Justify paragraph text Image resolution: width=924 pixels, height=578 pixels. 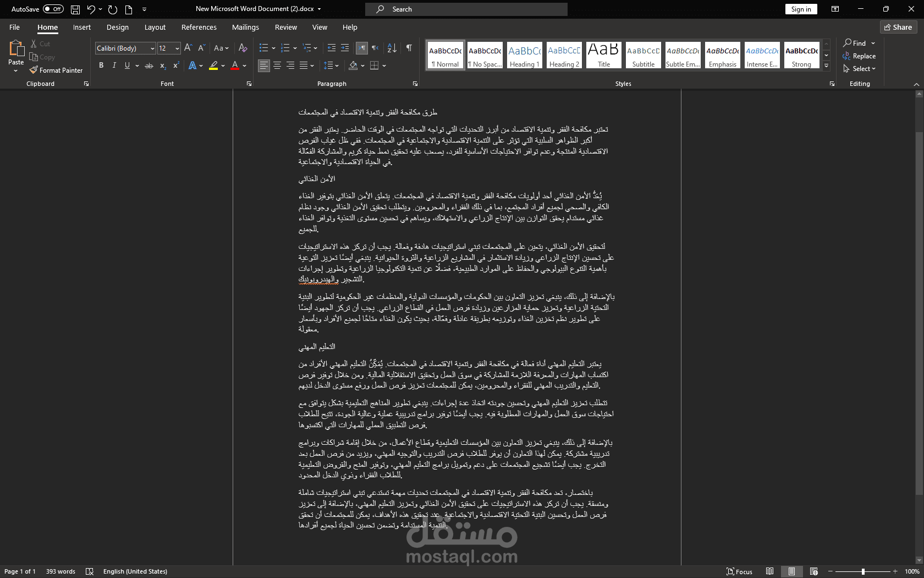(304, 66)
